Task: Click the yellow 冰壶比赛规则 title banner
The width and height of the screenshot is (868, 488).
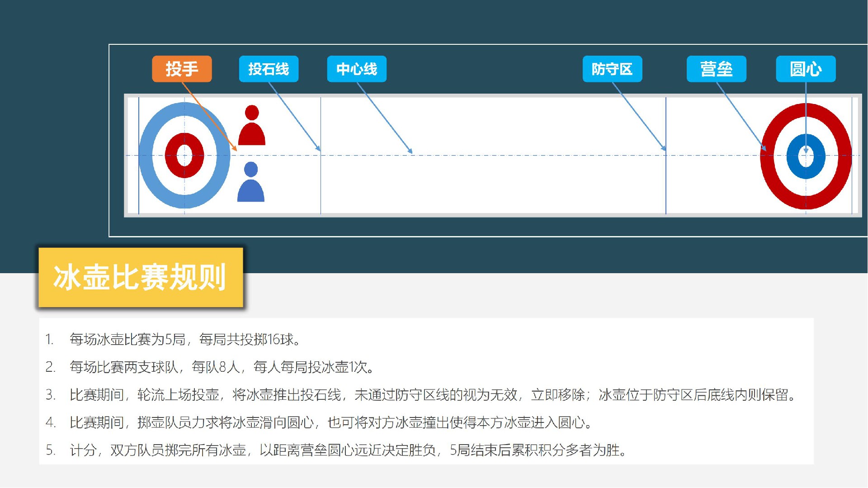Action: click(141, 277)
